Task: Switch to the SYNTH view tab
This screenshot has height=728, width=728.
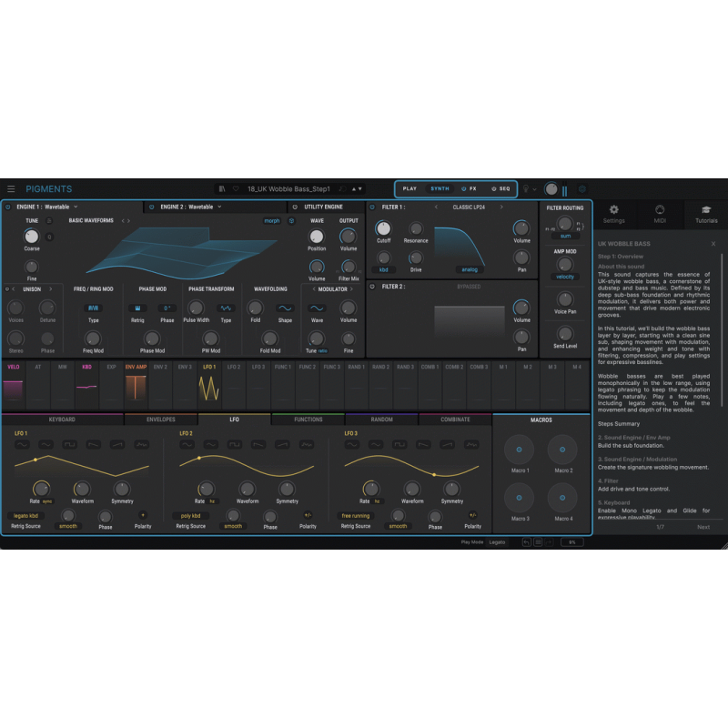Action: tap(440, 189)
